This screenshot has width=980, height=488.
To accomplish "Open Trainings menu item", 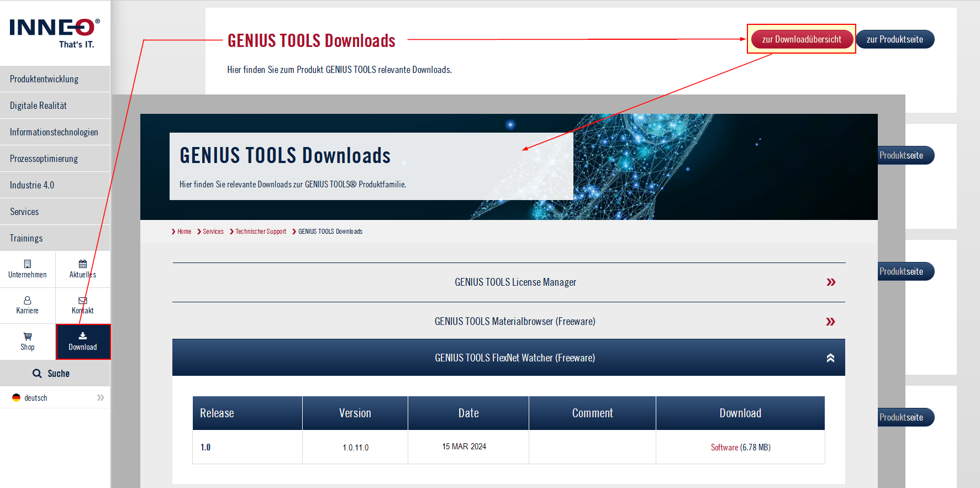I will point(55,238).
